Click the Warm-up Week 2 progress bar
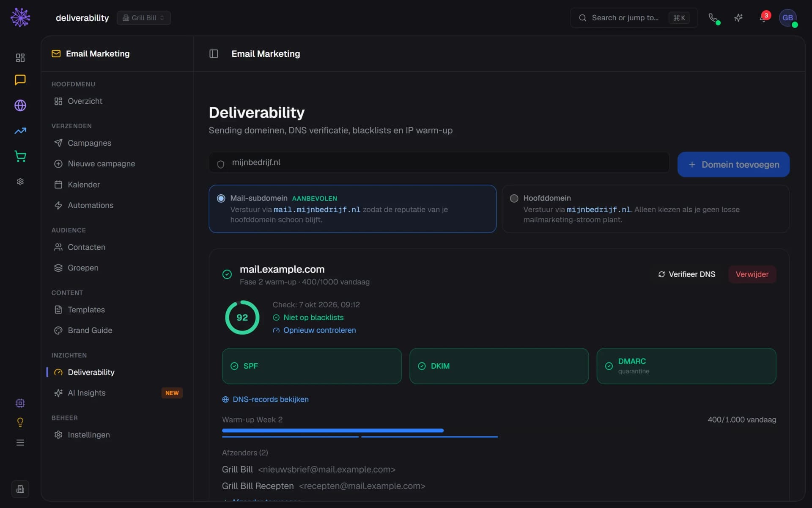Viewport: 812px width, 508px height. [x=499, y=431]
